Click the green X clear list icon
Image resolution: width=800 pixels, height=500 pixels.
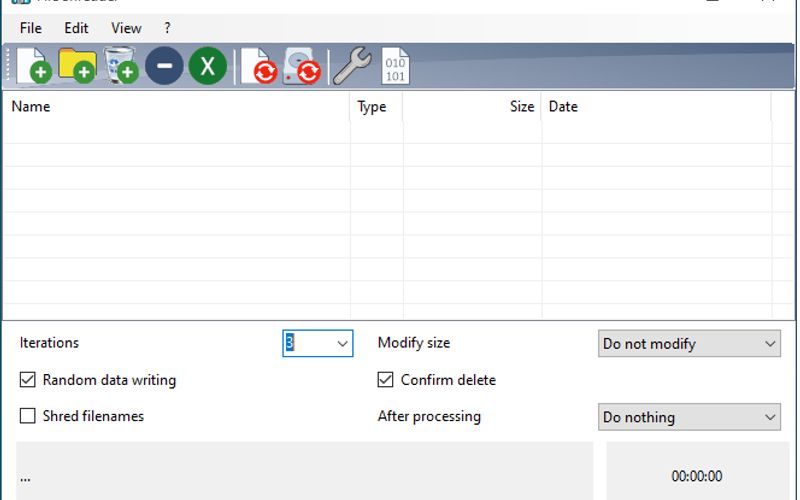208,66
